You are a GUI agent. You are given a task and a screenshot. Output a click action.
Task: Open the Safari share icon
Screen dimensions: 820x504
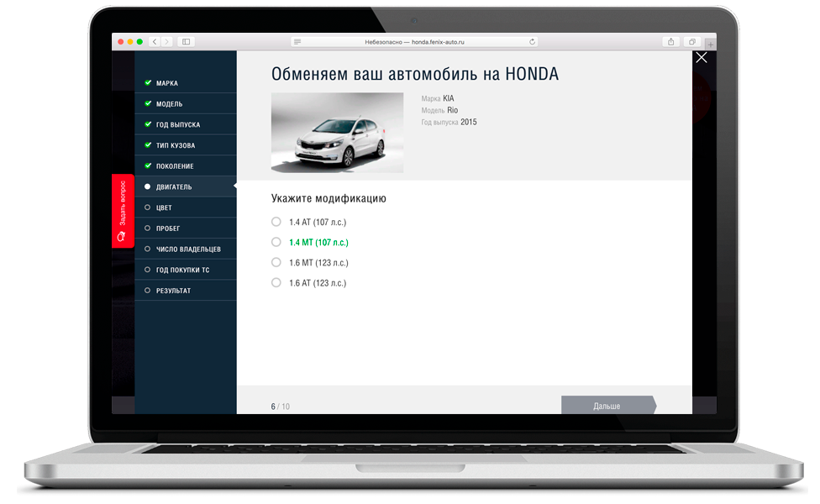coord(671,42)
